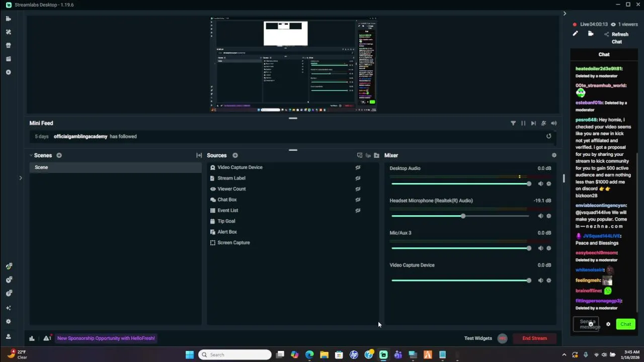The height and width of the screenshot is (362, 644).
Task: Open the Themes tools icon in sidebar
Action: 8,32
